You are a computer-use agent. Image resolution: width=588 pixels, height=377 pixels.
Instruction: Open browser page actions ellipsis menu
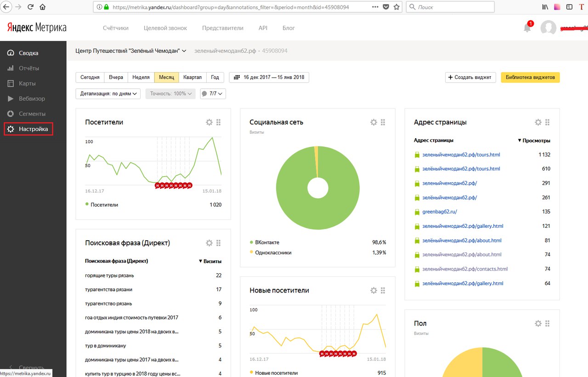click(x=375, y=7)
